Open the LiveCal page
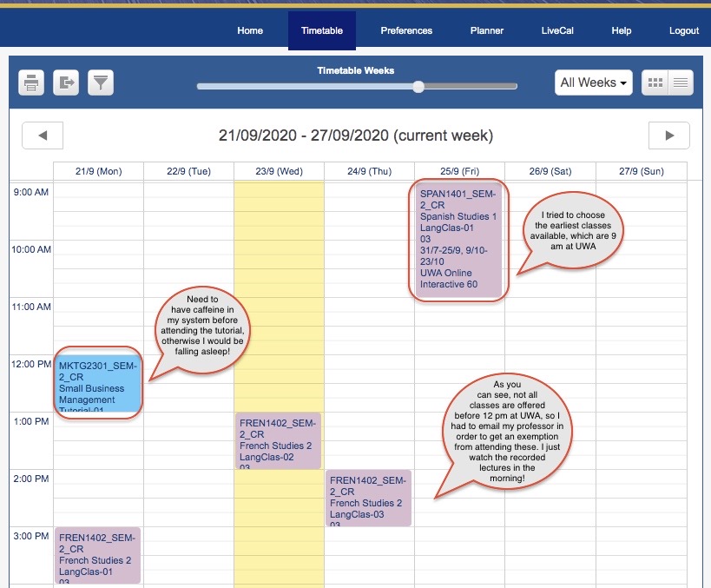The height and width of the screenshot is (588, 711). click(x=556, y=30)
